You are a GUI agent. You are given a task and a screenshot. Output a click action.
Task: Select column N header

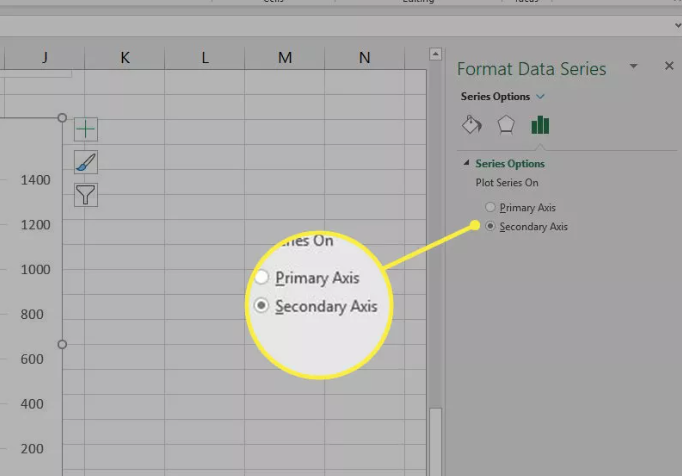tap(364, 58)
